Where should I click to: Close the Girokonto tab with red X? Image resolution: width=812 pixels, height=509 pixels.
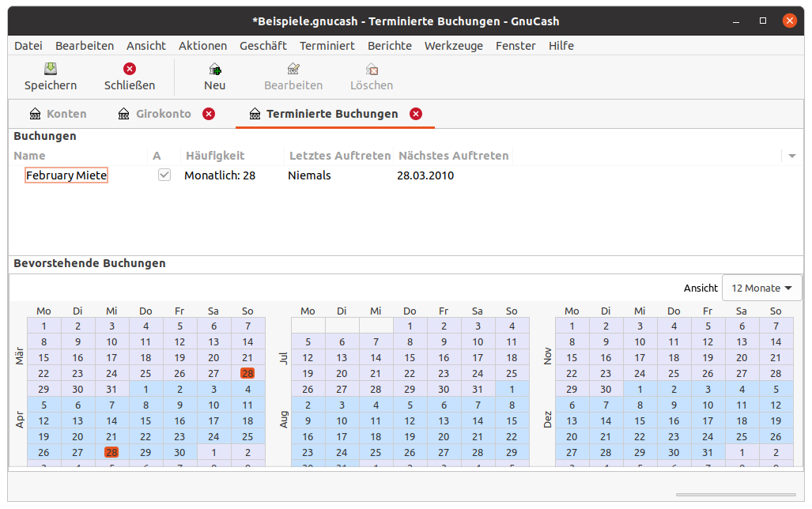click(x=209, y=114)
